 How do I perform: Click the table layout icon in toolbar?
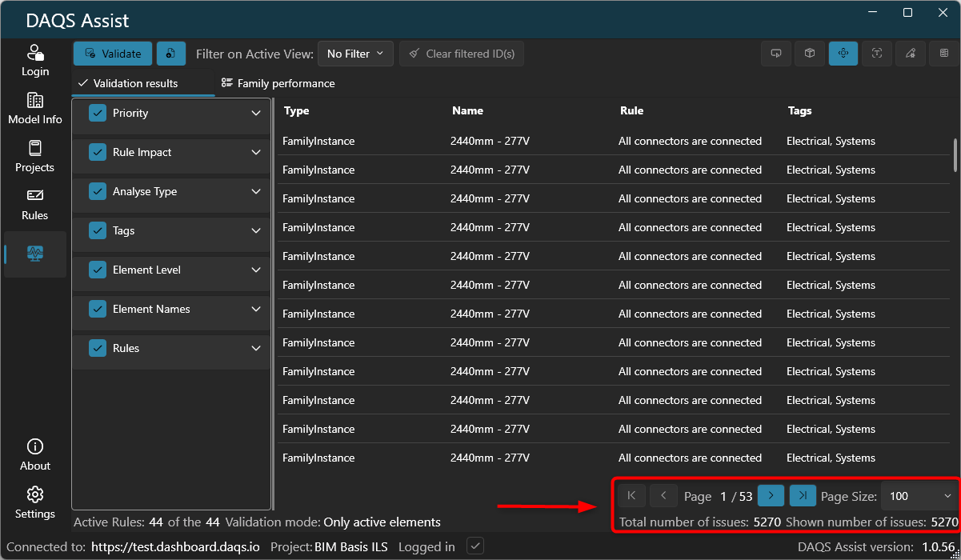click(x=944, y=54)
